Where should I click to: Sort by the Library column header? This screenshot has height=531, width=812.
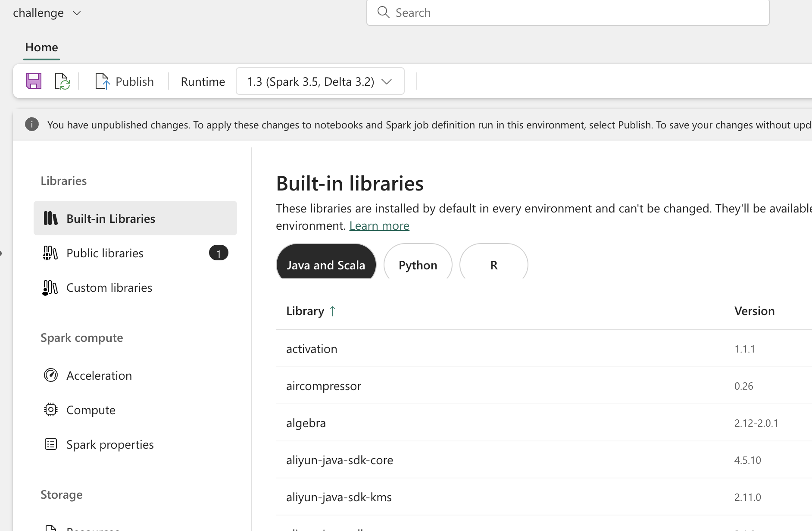click(305, 311)
